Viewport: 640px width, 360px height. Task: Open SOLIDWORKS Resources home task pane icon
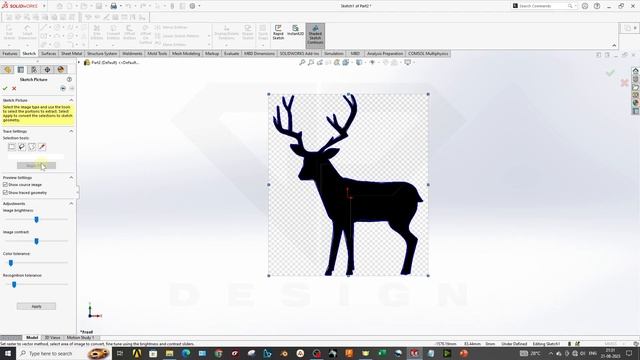tap(636, 71)
